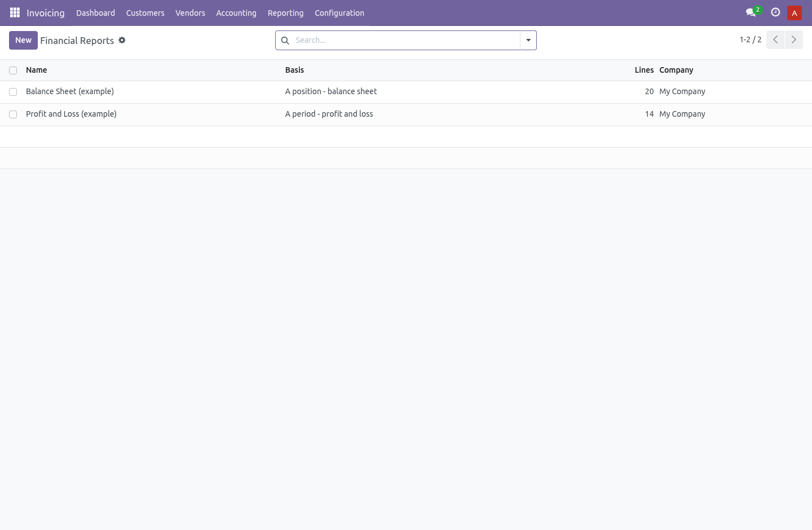Sort by the Company column header
Image resolution: width=812 pixels, height=530 pixels.
676,70
